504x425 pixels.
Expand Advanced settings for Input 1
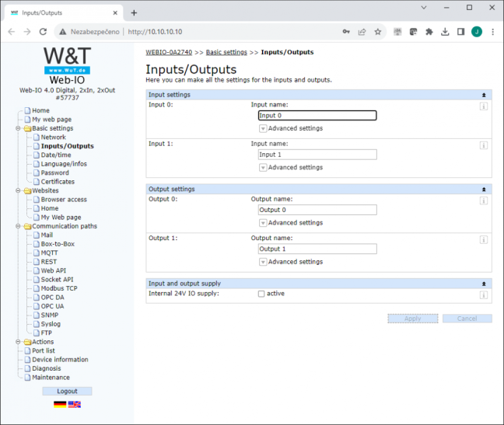click(x=263, y=168)
